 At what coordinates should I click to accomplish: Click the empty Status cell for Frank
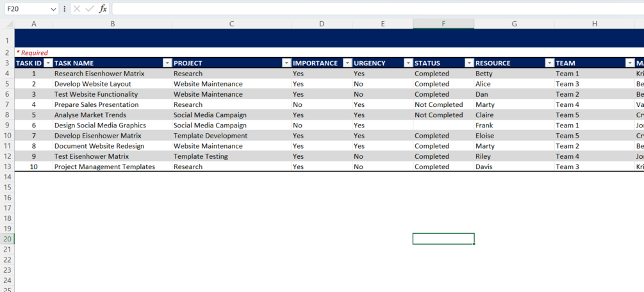coord(443,126)
